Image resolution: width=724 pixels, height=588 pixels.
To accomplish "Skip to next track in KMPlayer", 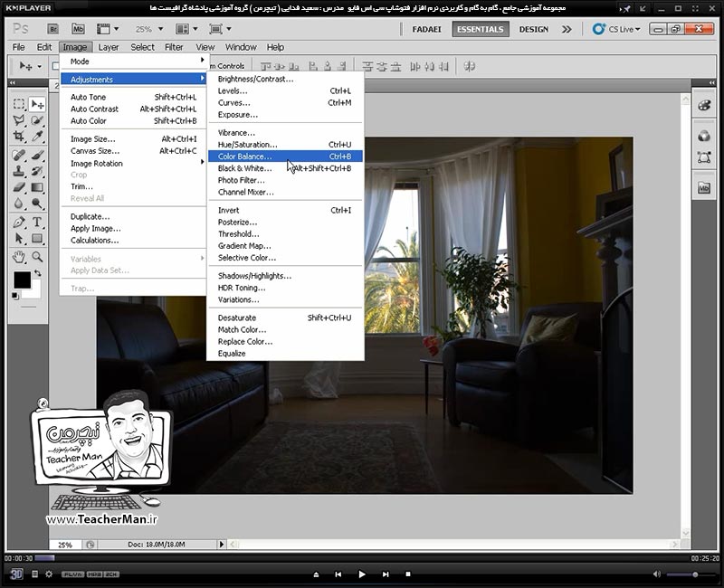I will tap(386, 574).
